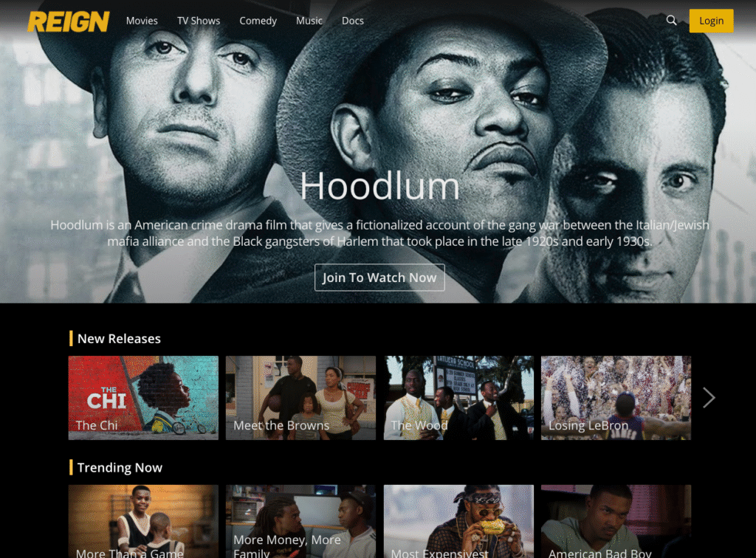Navigate to Docs category

352,21
